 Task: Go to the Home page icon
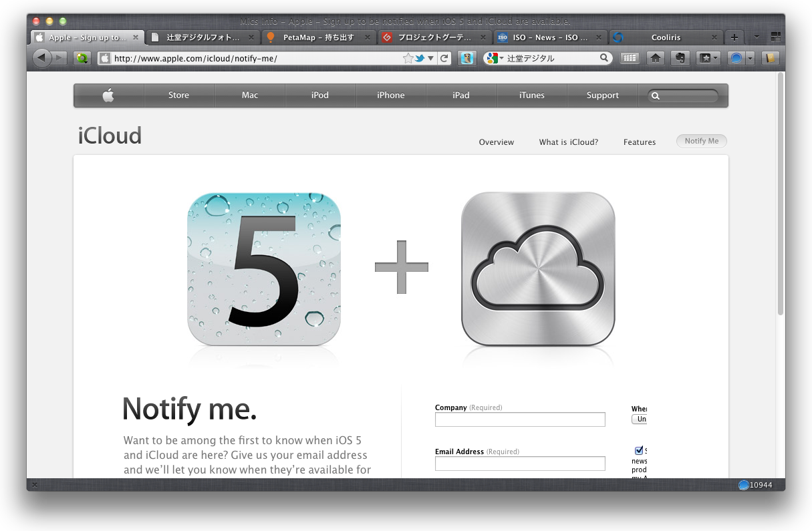coord(656,58)
